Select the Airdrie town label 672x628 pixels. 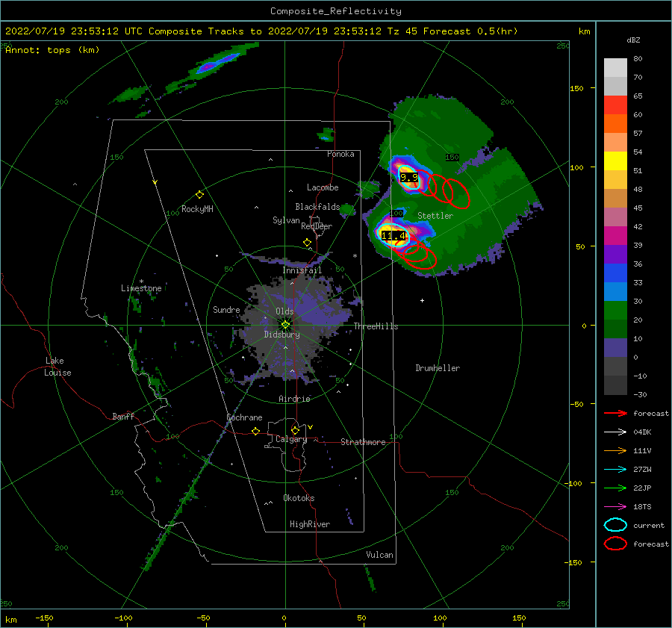point(294,399)
